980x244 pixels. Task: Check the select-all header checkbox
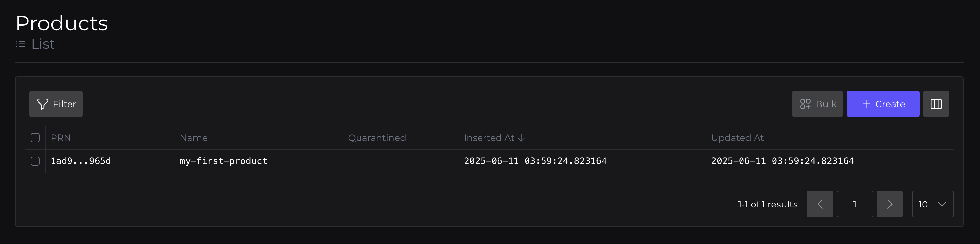(35, 138)
